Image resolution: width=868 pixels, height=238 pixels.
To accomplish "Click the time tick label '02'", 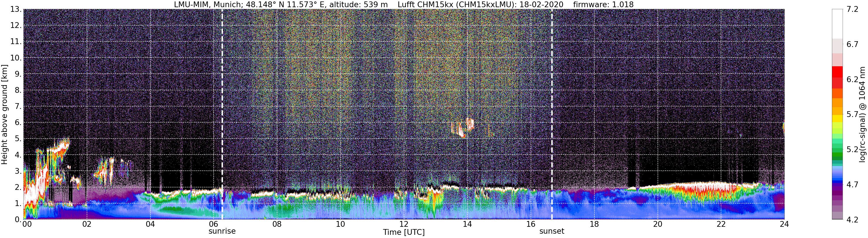I will coord(87,224).
